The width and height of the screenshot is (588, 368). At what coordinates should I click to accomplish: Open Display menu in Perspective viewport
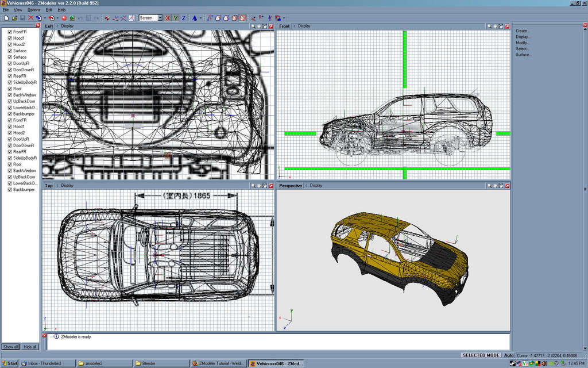316,186
